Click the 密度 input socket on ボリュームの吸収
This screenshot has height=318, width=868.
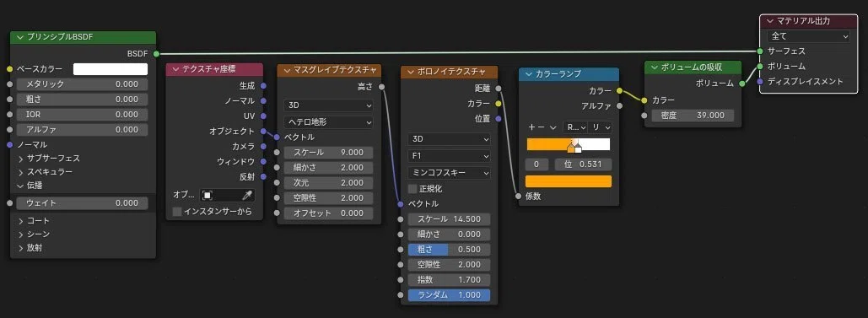pyautogui.click(x=644, y=116)
